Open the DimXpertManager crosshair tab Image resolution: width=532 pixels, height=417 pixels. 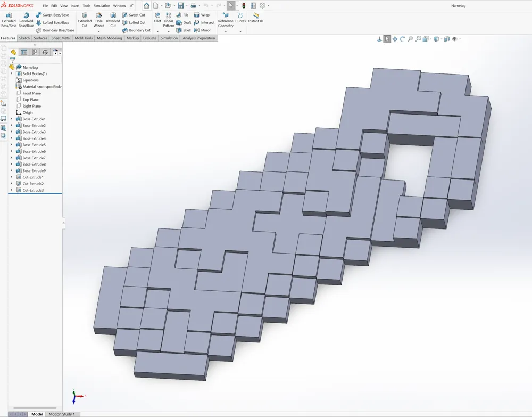click(45, 52)
